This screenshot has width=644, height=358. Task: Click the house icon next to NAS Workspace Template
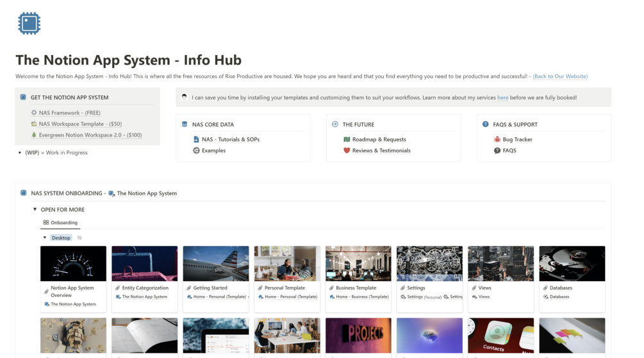click(34, 124)
